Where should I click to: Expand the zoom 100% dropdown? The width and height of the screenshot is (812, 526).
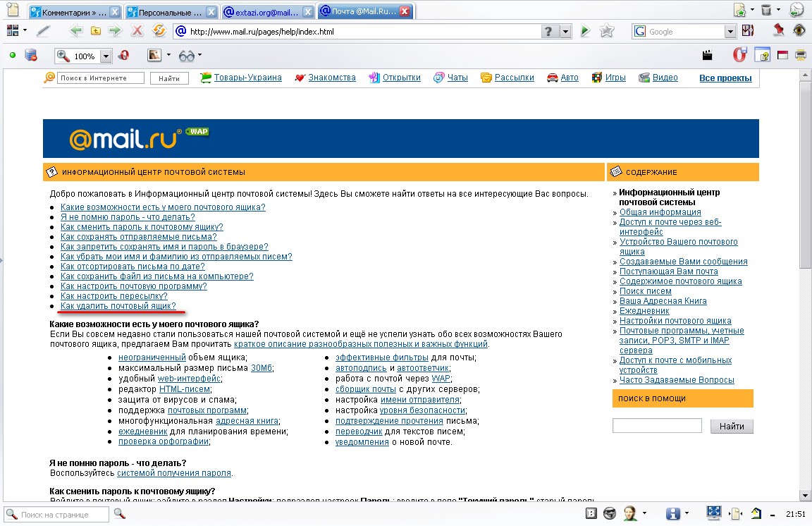105,56
